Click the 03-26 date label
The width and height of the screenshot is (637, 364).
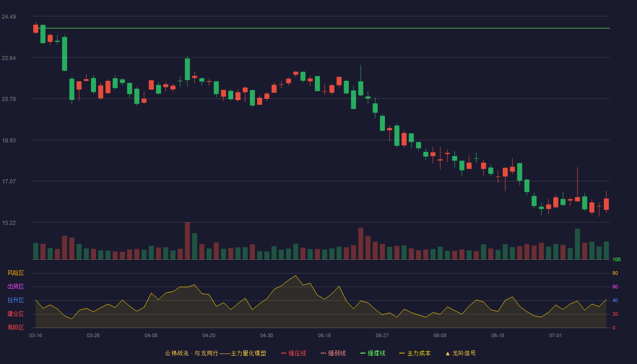tap(93, 335)
